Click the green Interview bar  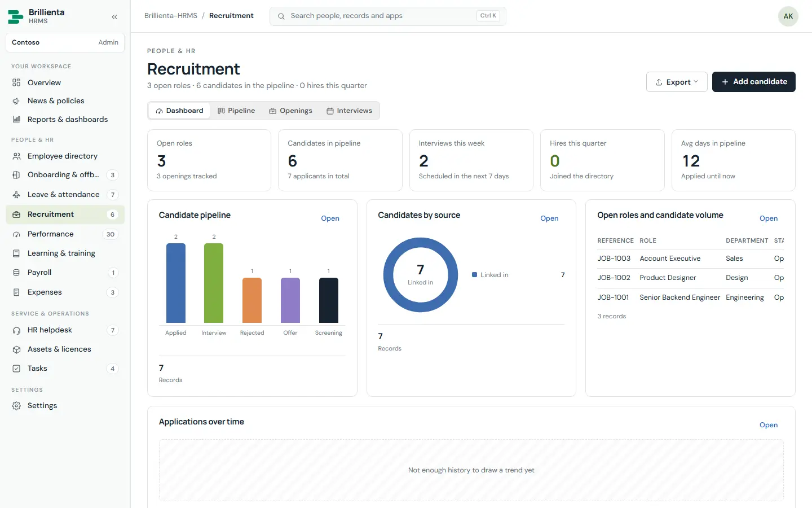[214, 283]
